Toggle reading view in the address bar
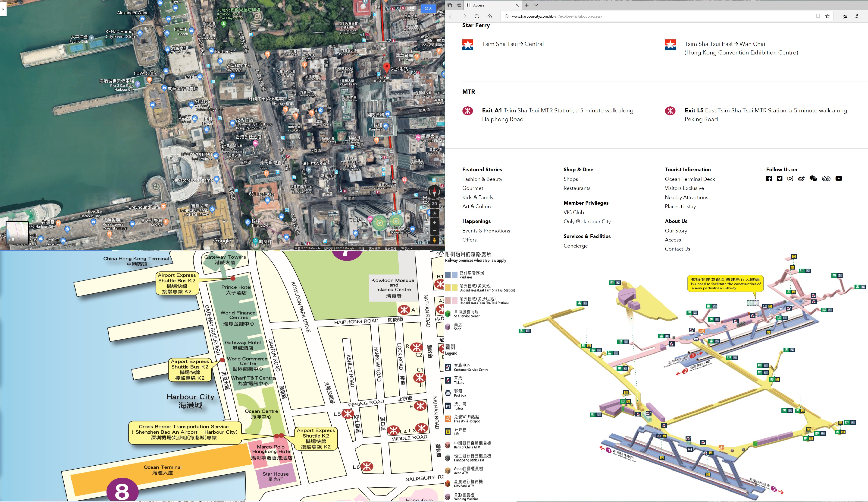The height and width of the screenshot is (502, 868). coord(818,16)
